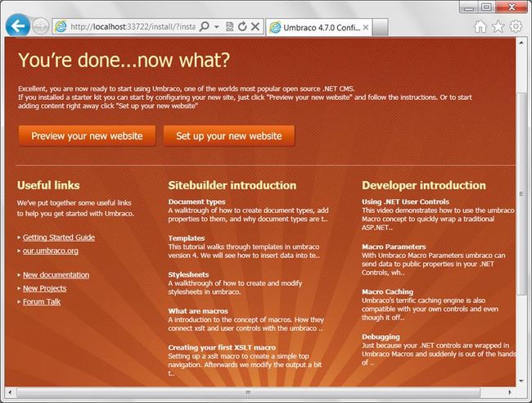Open Favorites with the star icon
This screenshot has height=403, width=532.
498,26
